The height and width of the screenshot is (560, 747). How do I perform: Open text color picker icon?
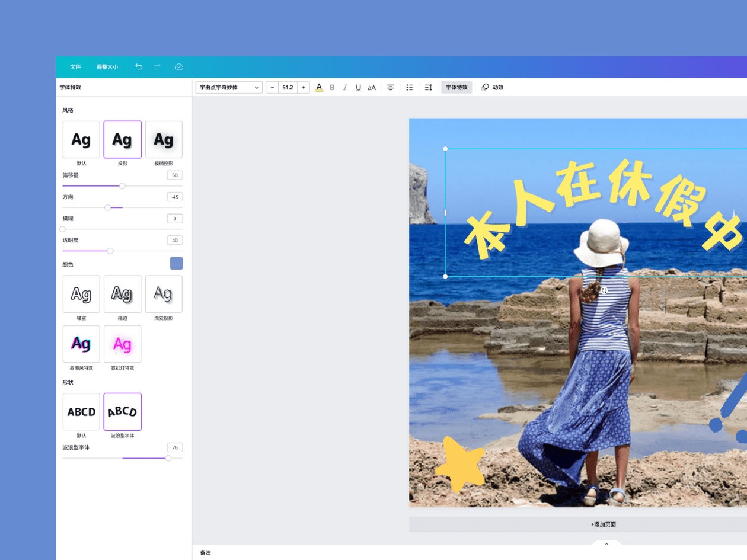[x=319, y=87]
